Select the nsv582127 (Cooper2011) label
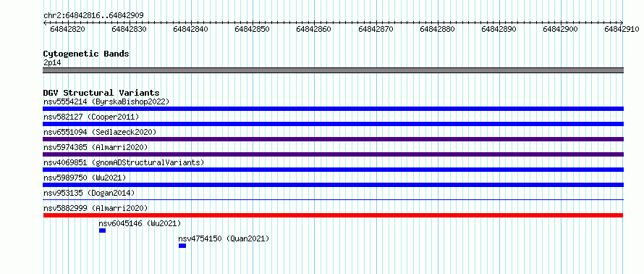The width and height of the screenshot is (644, 274). point(91,117)
